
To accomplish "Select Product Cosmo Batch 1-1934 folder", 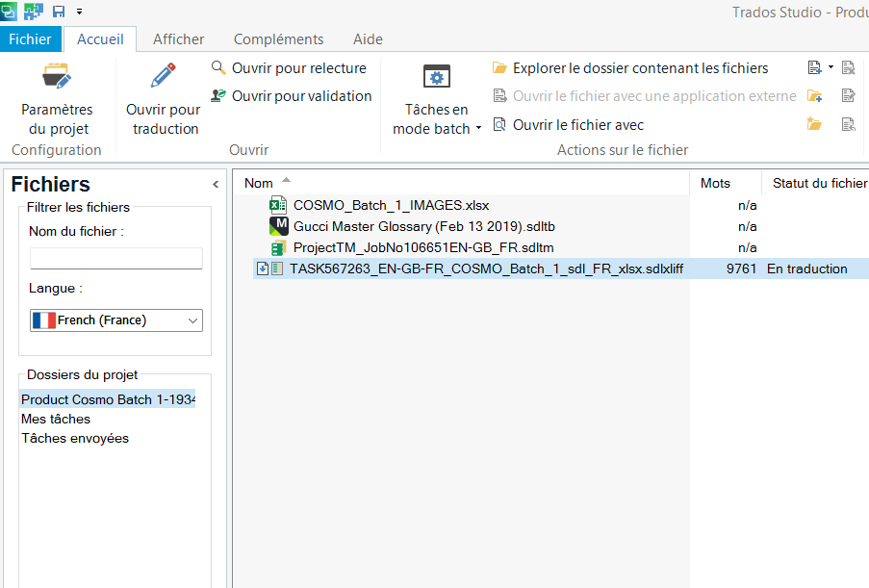I will pos(108,399).
